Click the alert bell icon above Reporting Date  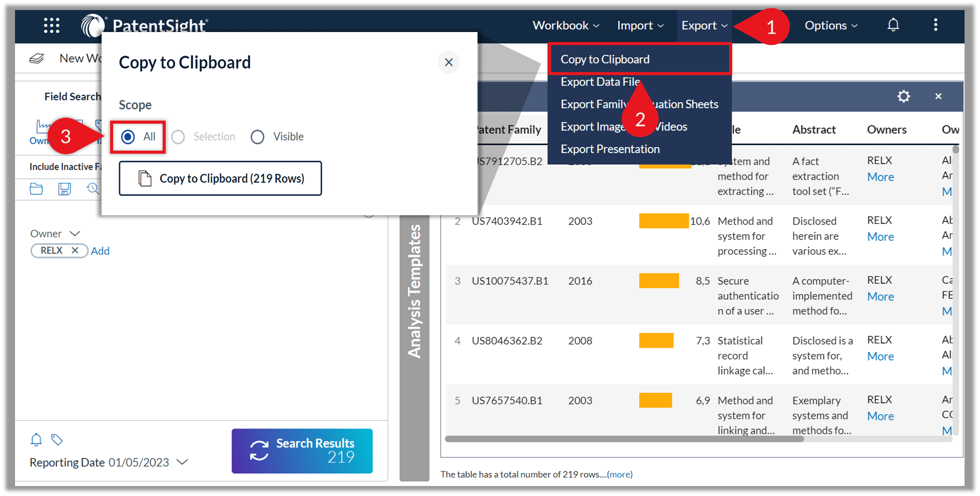point(36,439)
